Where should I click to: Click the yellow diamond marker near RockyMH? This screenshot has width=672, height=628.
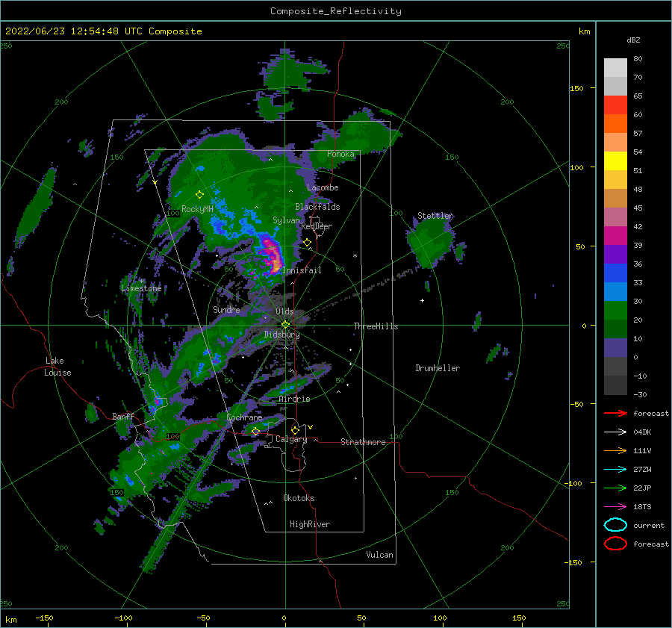(x=199, y=195)
